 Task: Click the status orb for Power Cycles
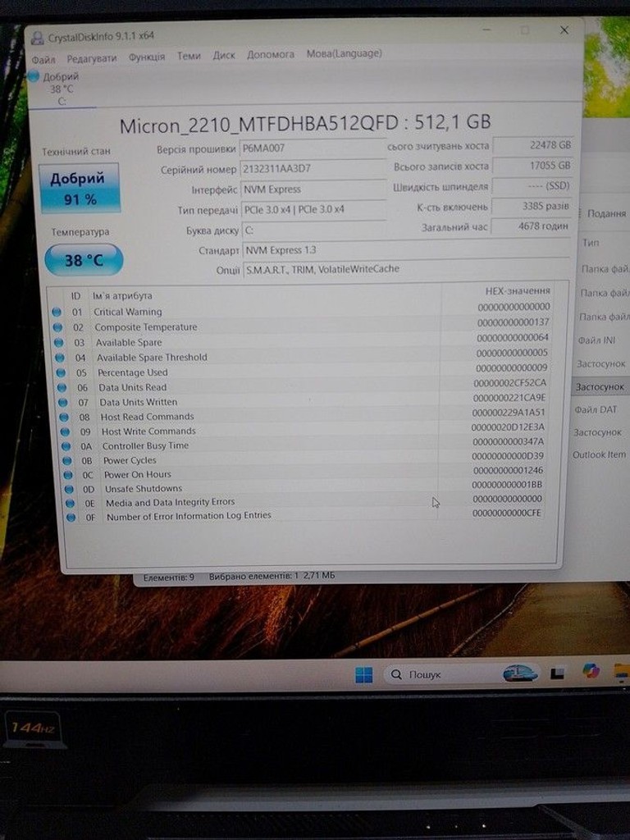(x=67, y=460)
